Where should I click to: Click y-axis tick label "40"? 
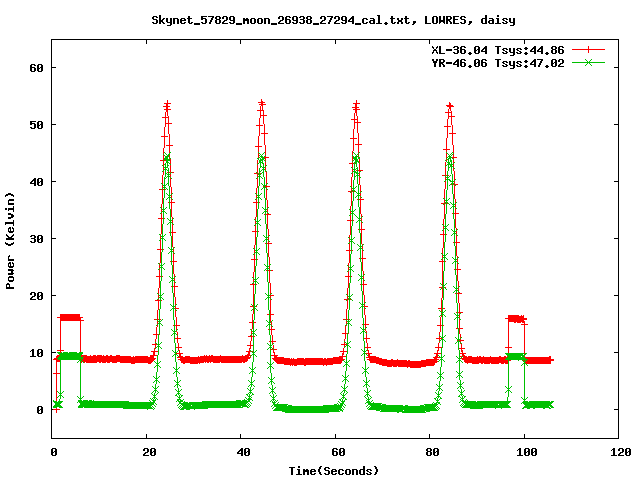[36, 182]
